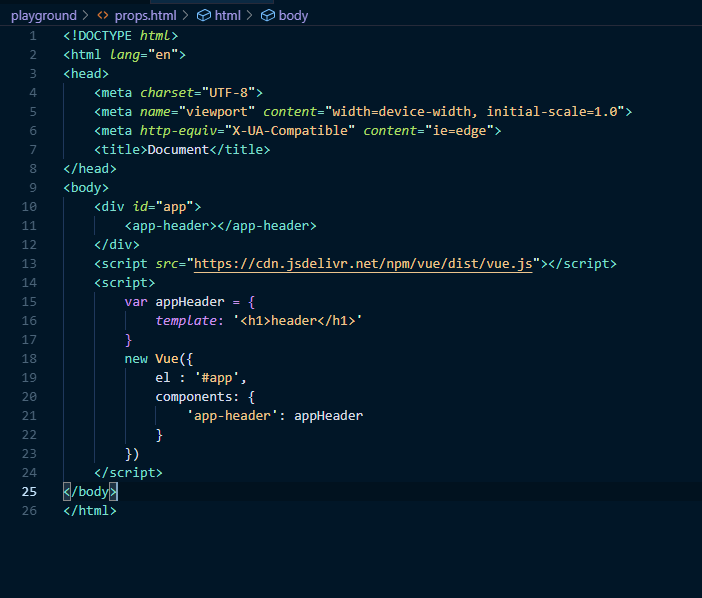The width and height of the screenshot is (702, 598).
Task: Click the '</html>' closing tag
Action: click(90, 511)
